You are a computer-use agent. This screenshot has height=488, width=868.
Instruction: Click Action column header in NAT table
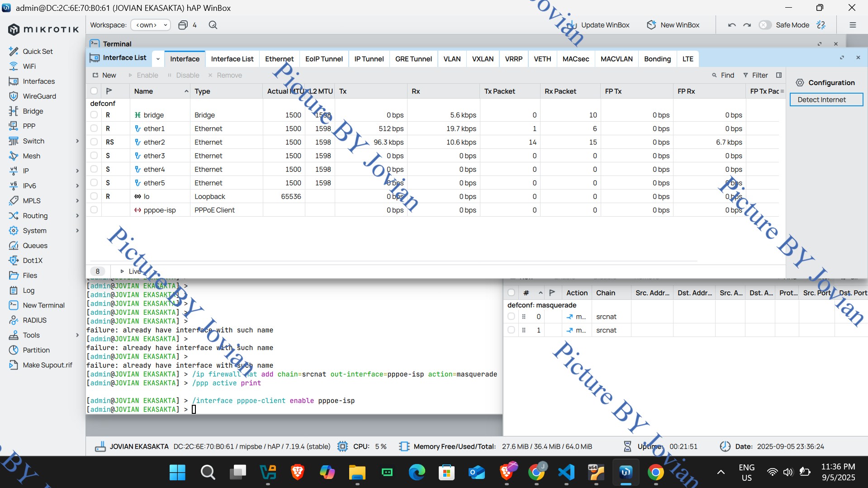577,293
